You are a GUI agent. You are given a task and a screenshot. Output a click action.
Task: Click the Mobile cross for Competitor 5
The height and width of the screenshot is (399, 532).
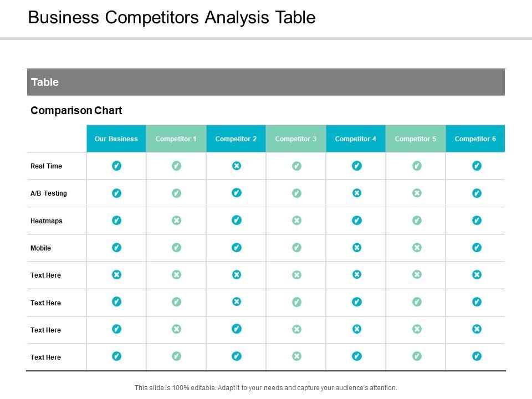pyautogui.click(x=417, y=248)
